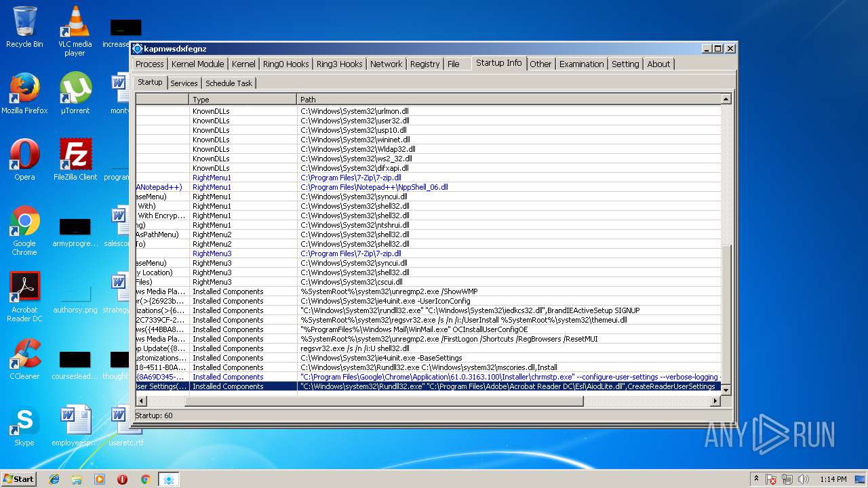The width and height of the screenshot is (868, 488).
Task: Open the Kernel tab
Action: (243, 64)
